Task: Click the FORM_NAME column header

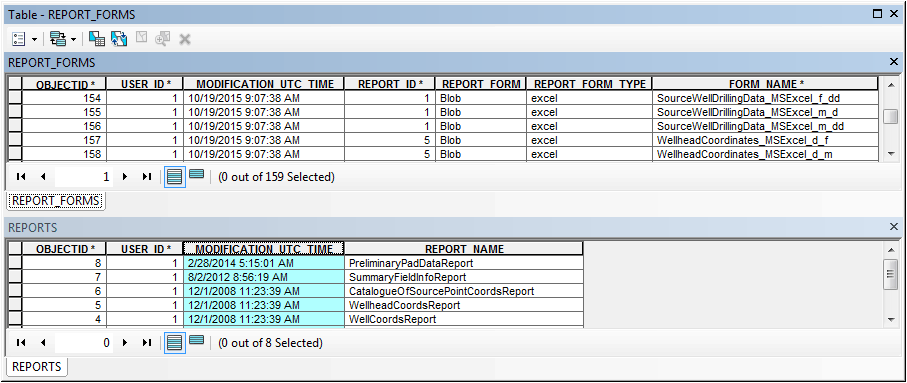Action: point(766,84)
